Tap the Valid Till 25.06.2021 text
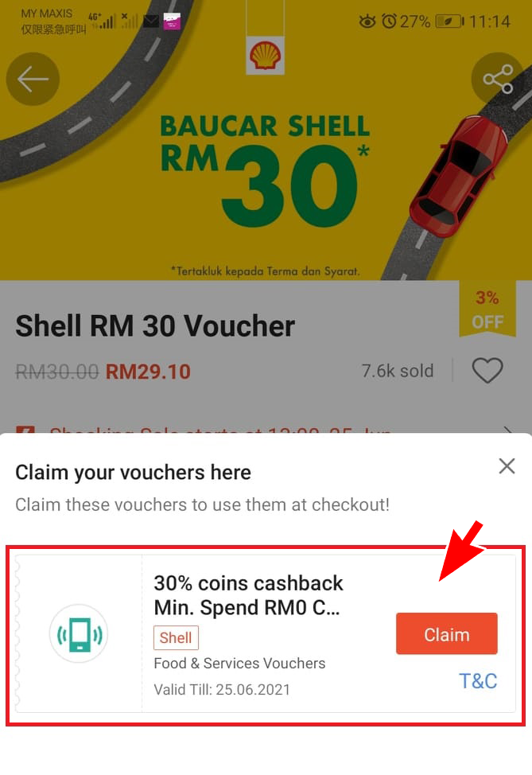Image resolution: width=532 pixels, height=775 pixels. point(222,690)
